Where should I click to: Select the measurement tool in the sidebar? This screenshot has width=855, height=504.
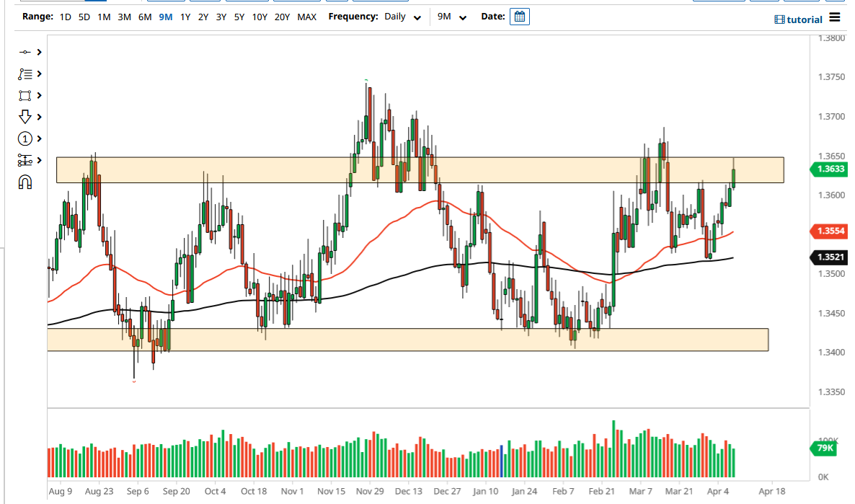tap(25, 160)
